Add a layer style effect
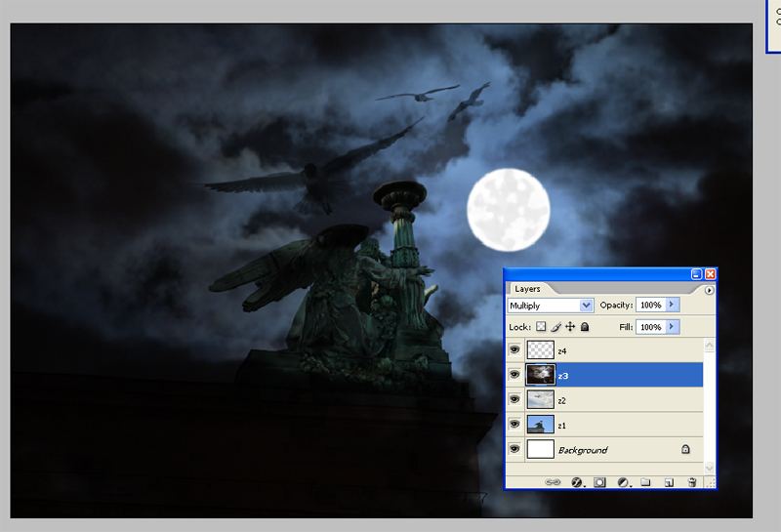781x532 pixels. click(x=577, y=482)
